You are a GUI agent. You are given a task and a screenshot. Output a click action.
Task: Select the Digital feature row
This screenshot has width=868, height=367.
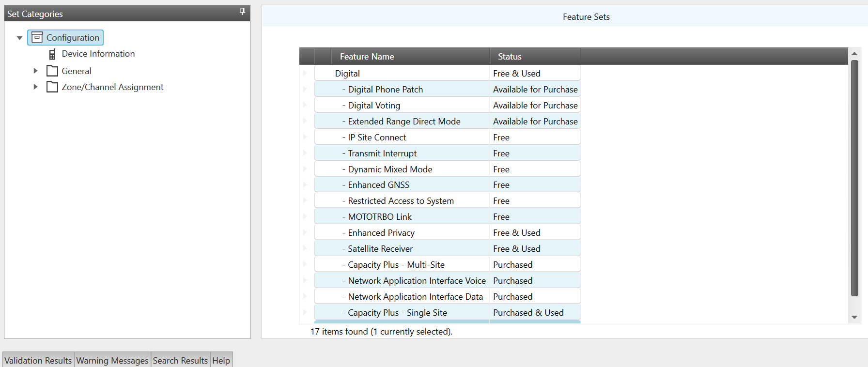point(448,74)
